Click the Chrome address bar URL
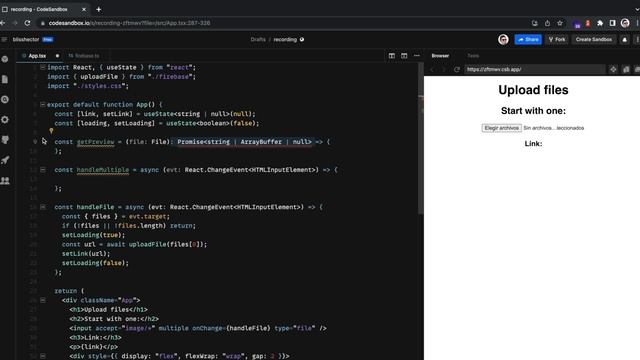Viewport: 640px width, 360px height. (x=129, y=23)
